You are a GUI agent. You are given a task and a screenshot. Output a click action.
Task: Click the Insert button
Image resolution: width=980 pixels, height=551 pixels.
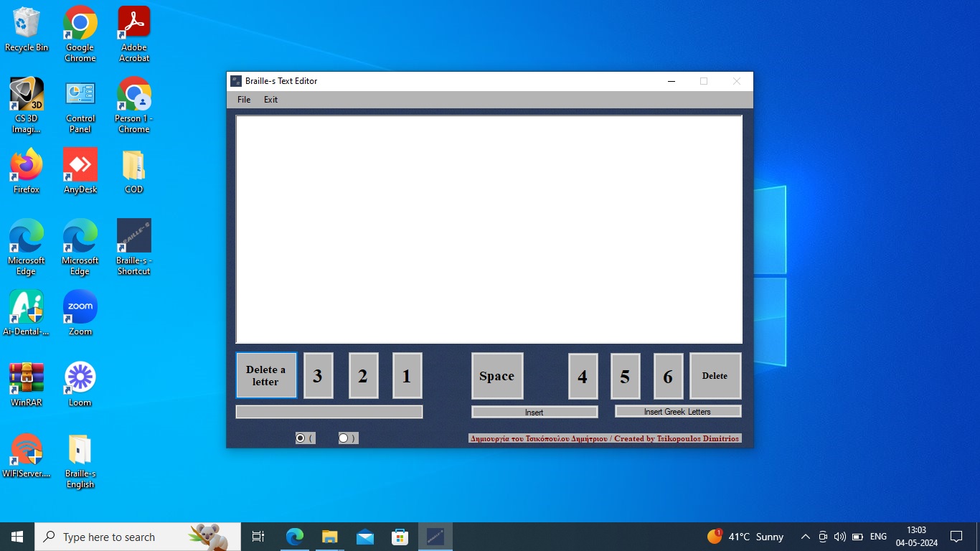[534, 413]
